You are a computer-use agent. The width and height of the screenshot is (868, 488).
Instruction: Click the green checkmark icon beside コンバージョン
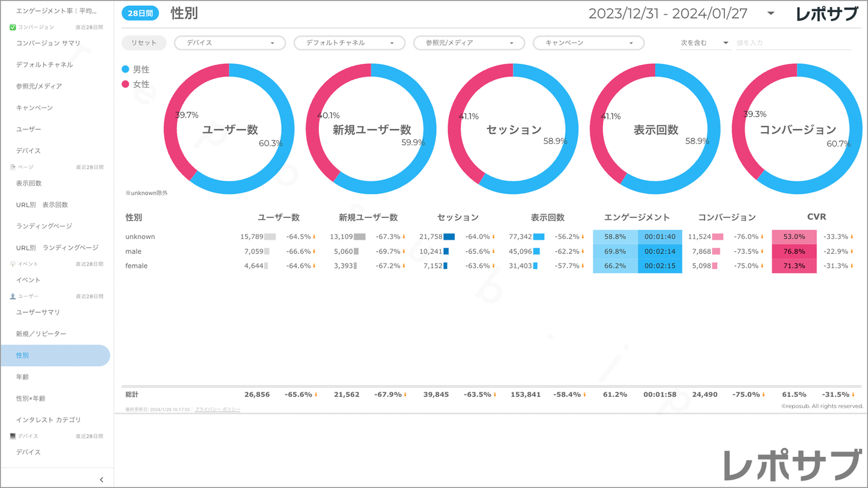13,27
